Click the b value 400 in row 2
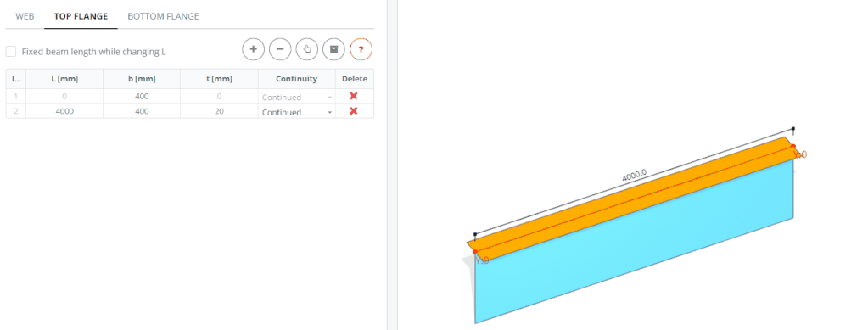The image size is (868, 330). pos(142,111)
